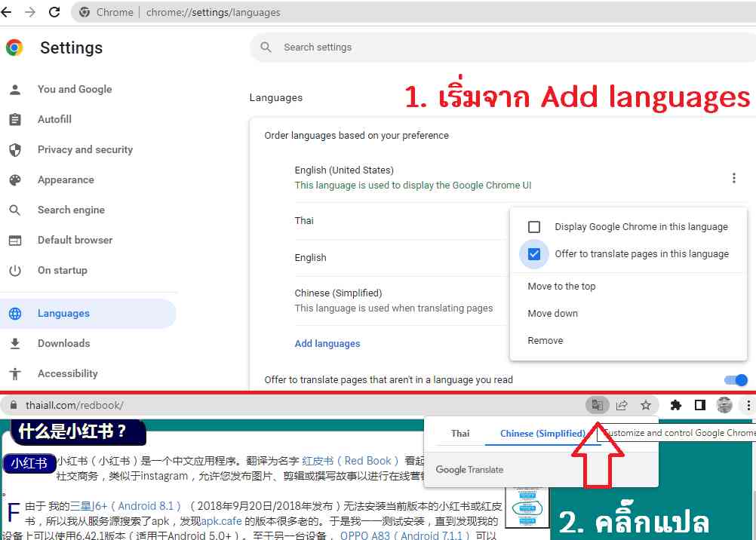Select Move to the top menu option
This screenshot has height=540, width=756.
click(561, 287)
